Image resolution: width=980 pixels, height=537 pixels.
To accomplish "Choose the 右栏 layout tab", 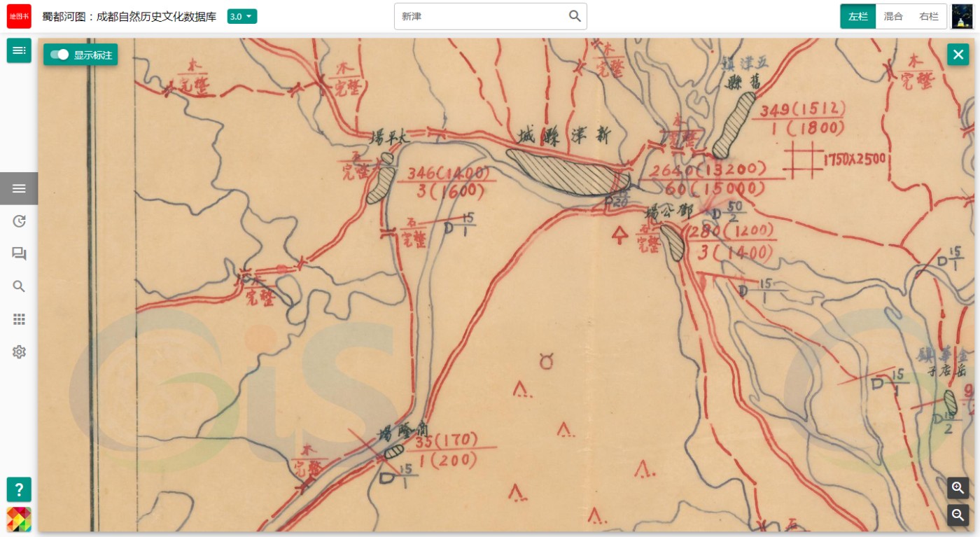I will (929, 16).
